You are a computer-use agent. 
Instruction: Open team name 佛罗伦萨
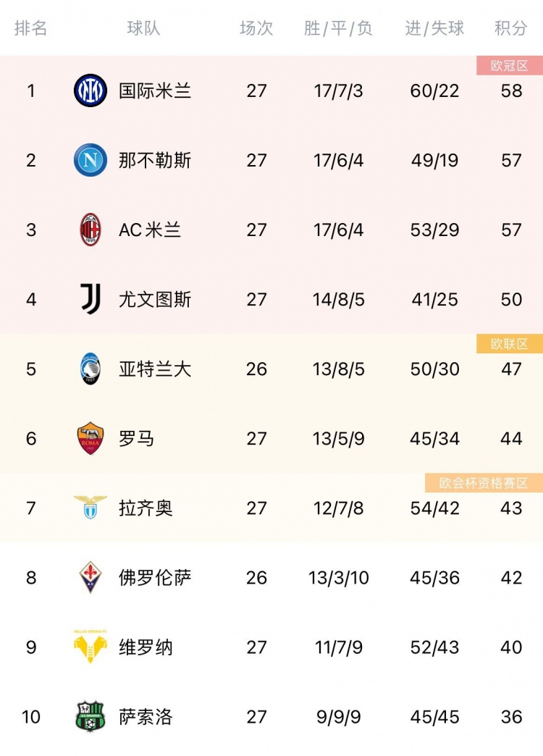pos(155,578)
